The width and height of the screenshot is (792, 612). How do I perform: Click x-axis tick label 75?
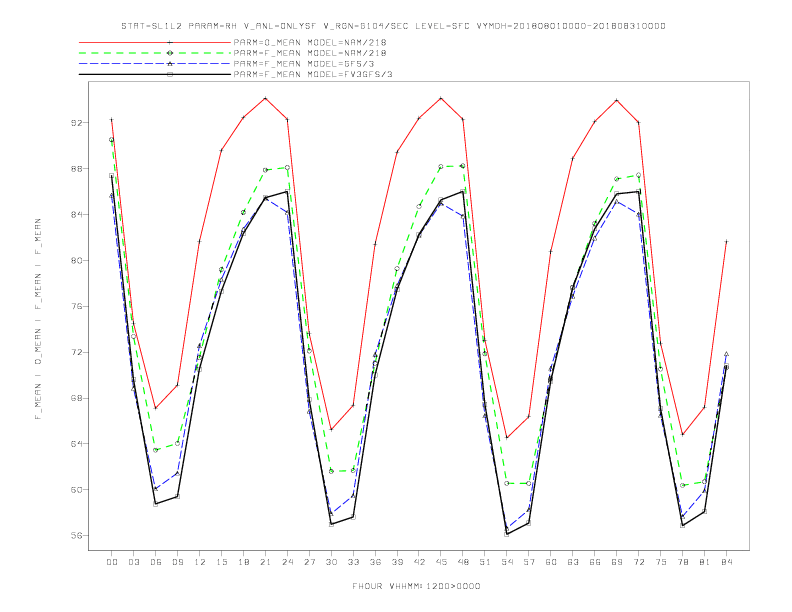pos(661,562)
